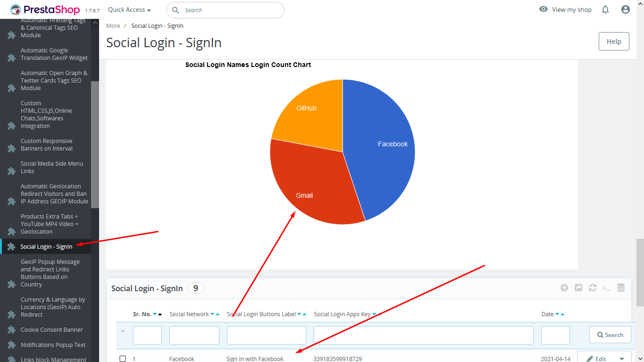This screenshot has width=644, height=362.
Task: Click the chart title Social Login Names Login Count Chart
Action: pos(248,65)
